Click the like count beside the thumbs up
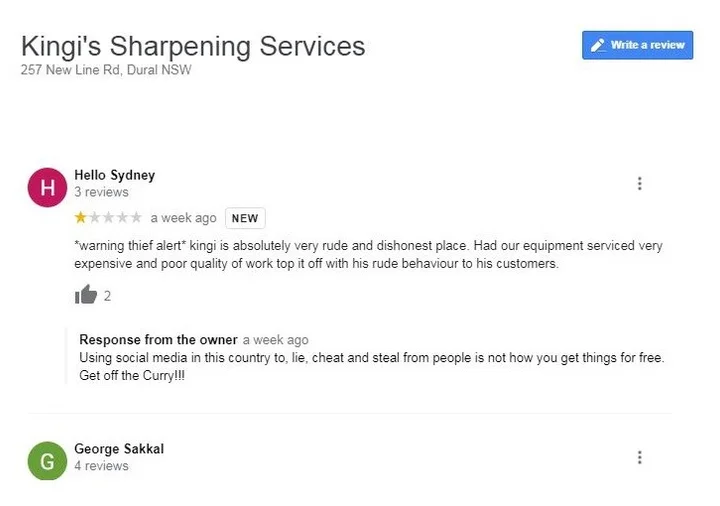 107,296
